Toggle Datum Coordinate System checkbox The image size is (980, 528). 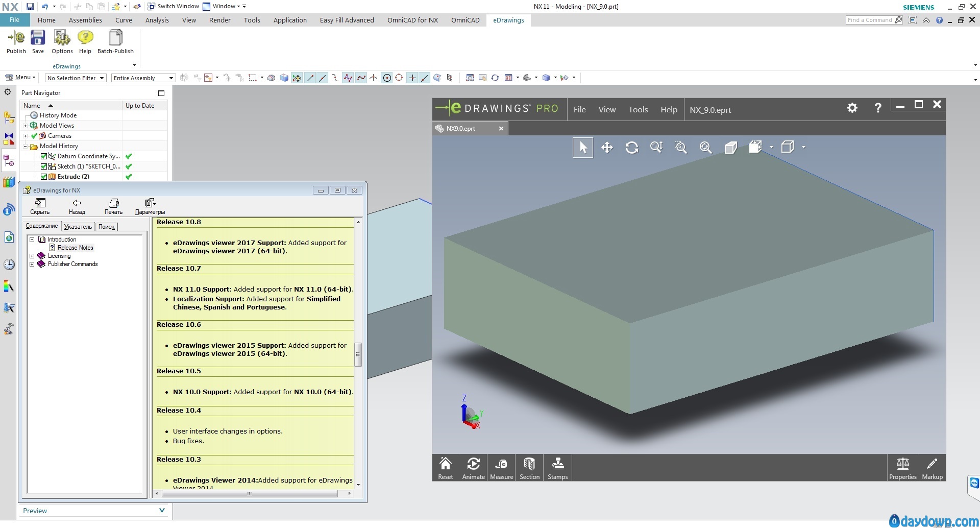(x=44, y=156)
